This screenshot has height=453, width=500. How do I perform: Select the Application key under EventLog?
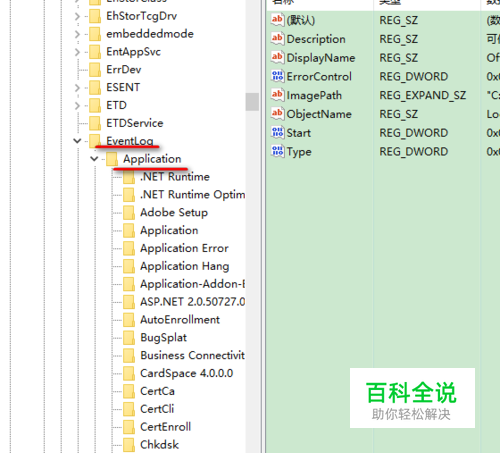click(x=152, y=159)
